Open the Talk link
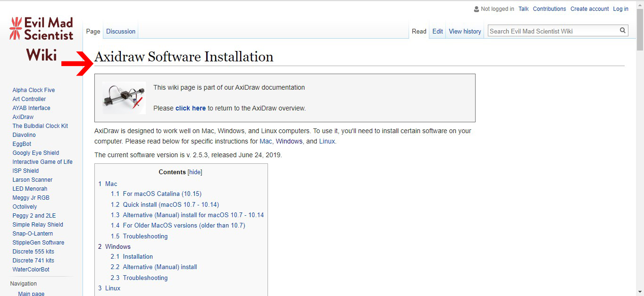Image resolution: width=644 pixels, height=296 pixels. tap(524, 9)
